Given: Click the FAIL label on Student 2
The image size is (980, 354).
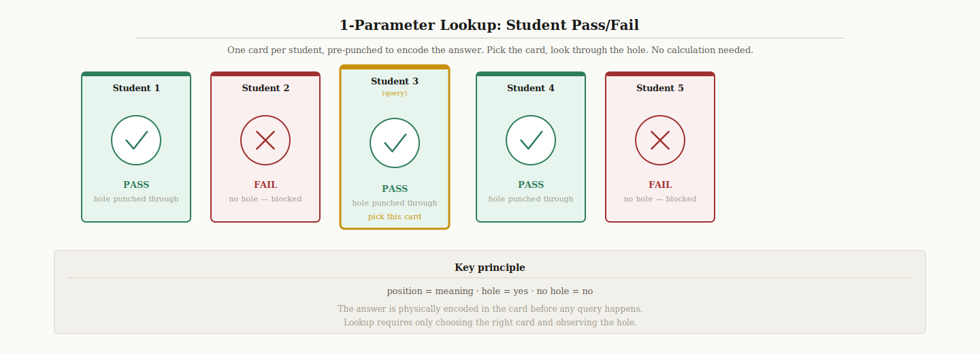Looking at the screenshot, I should pyautogui.click(x=265, y=184).
